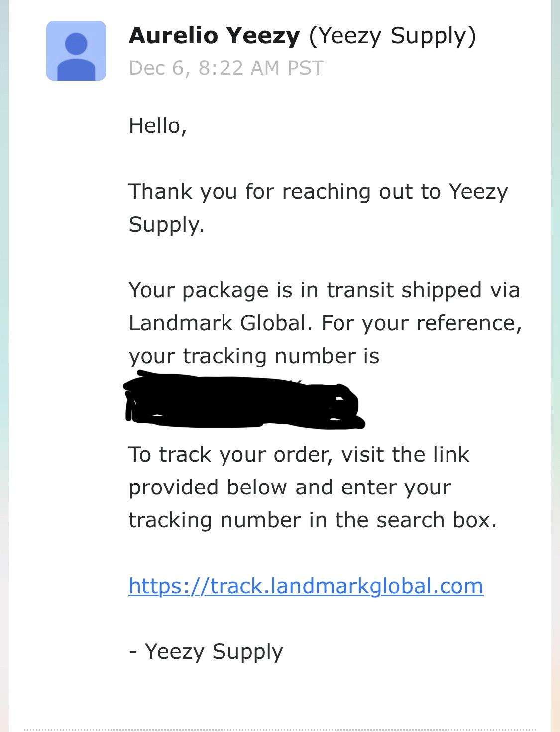Screen dimensions: 560x732
Task: Click the redacted tracking number area
Action: coord(244,401)
